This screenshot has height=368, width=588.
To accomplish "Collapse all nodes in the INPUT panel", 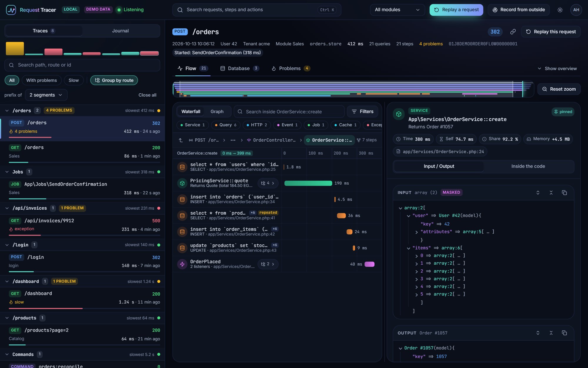I will (x=551, y=193).
